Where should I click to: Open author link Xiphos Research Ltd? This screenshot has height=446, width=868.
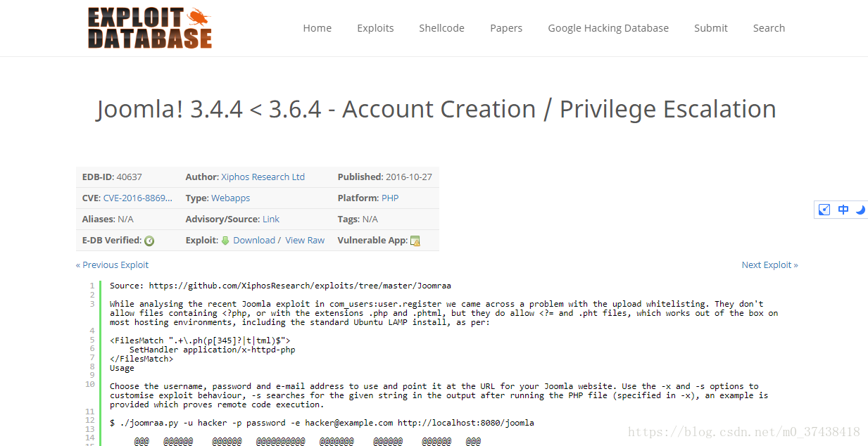tap(263, 177)
